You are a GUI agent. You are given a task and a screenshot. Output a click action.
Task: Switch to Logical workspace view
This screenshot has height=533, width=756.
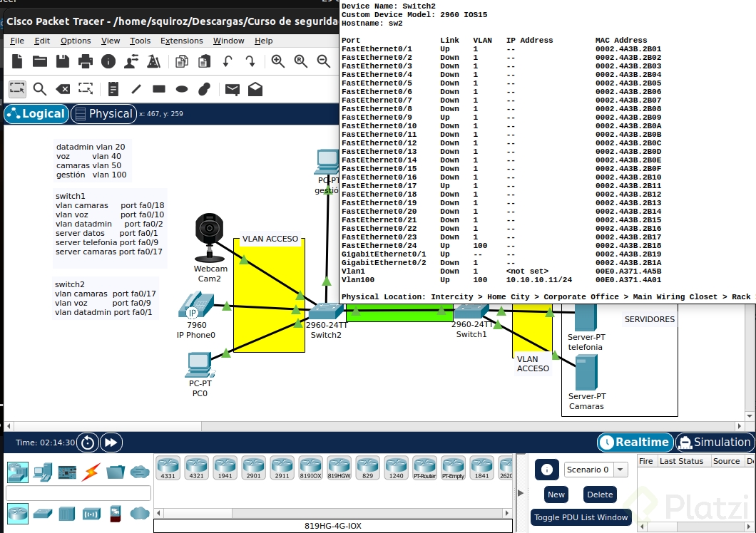click(36, 114)
